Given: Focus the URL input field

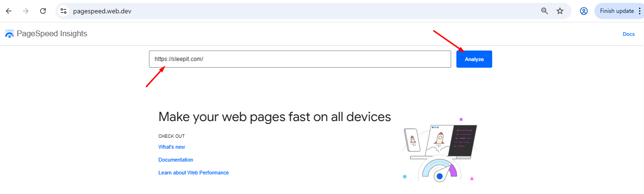Looking at the screenshot, I should [x=300, y=59].
